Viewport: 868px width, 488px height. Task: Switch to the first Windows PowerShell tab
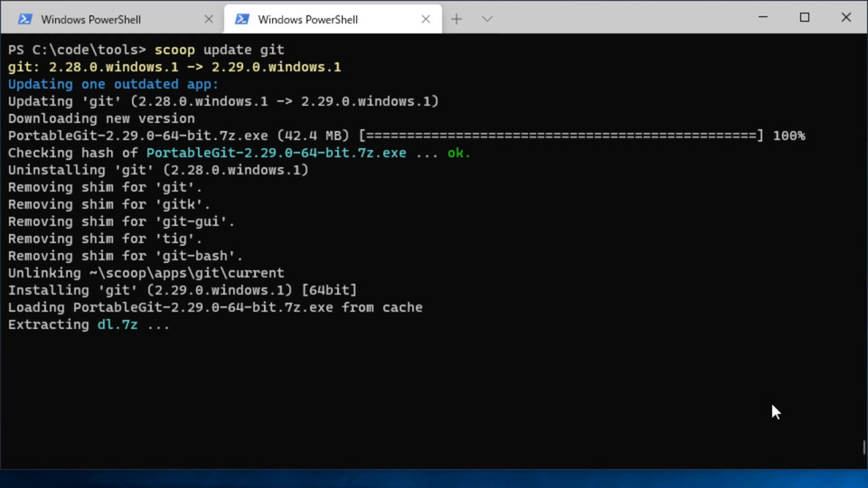coord(110,19)
